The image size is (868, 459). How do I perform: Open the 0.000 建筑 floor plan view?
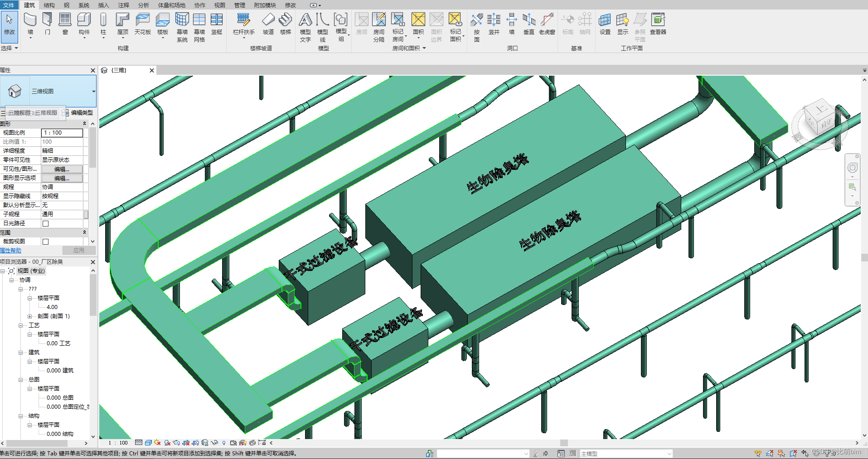coord(60,371)
